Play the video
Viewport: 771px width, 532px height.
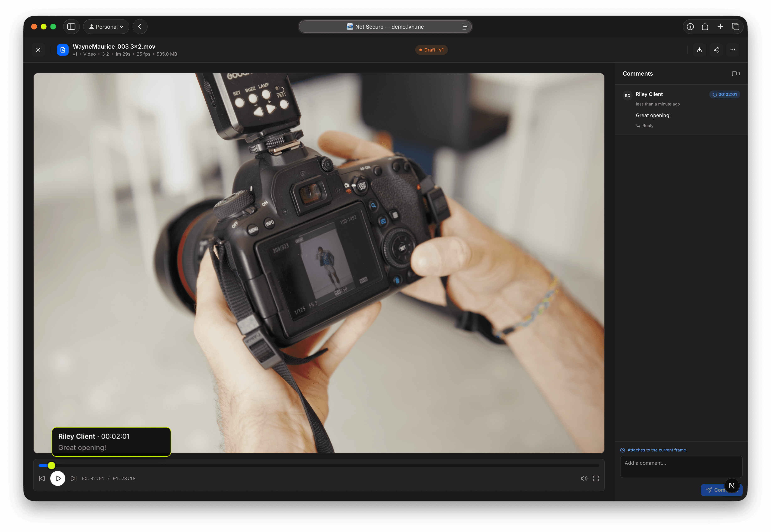(58, 479)
